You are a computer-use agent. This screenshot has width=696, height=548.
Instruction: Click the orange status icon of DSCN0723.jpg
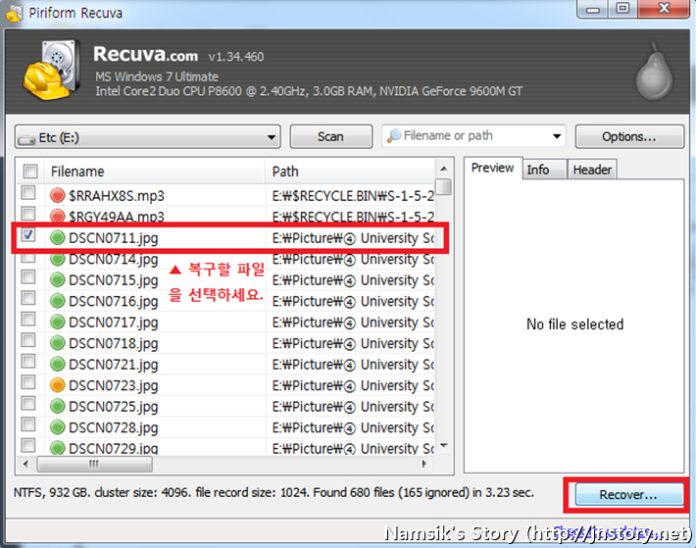point(58,385)
